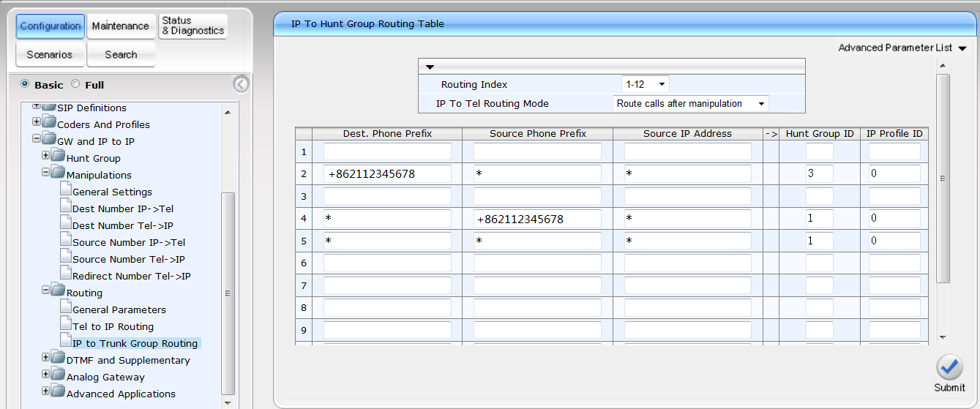Click the Coders And Profiles folder icon

[x=48, y=122]
